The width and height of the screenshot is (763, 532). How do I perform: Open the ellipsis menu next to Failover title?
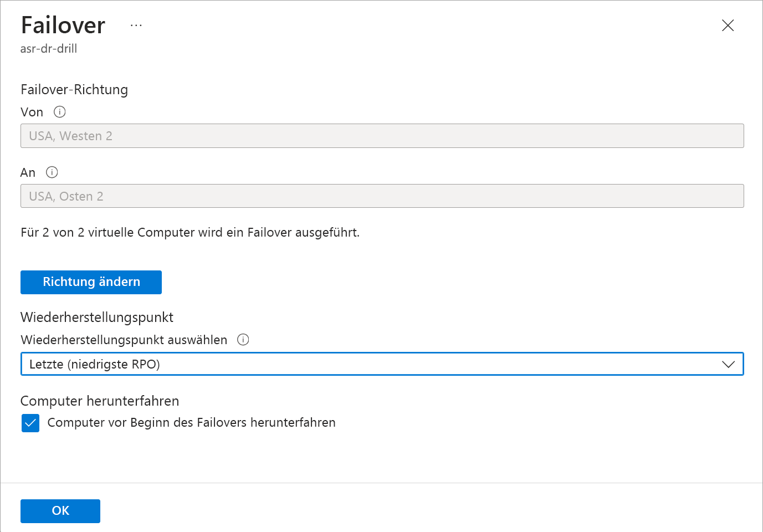tap(136, 25)
